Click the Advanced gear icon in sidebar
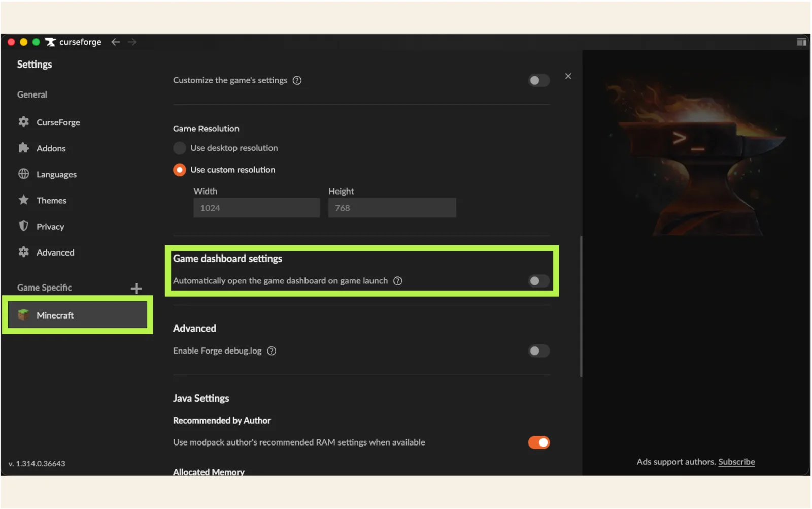 point(23,252)
